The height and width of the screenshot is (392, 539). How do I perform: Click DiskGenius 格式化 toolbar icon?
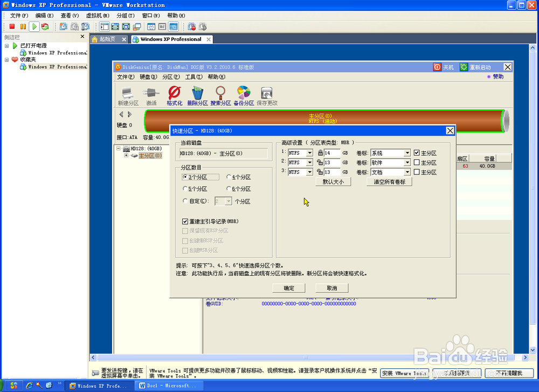[174, 96]
